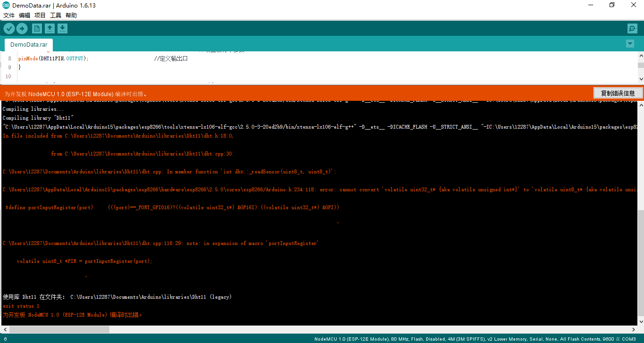Click the Verify checkmark toolbar icon
This screenshot has height=343, width=644.
pos(9,29)
